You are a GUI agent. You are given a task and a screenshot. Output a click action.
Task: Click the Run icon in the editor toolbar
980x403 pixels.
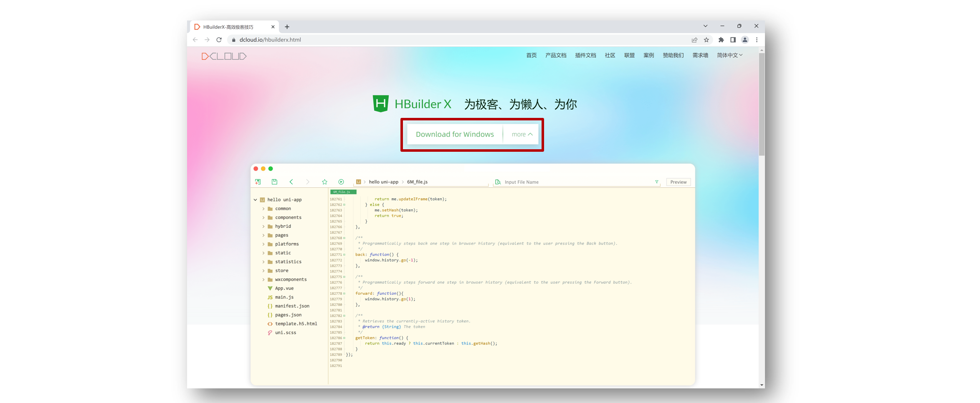341,181
